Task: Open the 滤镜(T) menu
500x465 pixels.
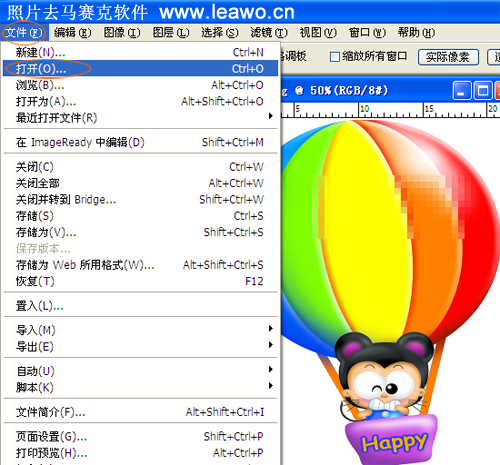Action: 269,33
